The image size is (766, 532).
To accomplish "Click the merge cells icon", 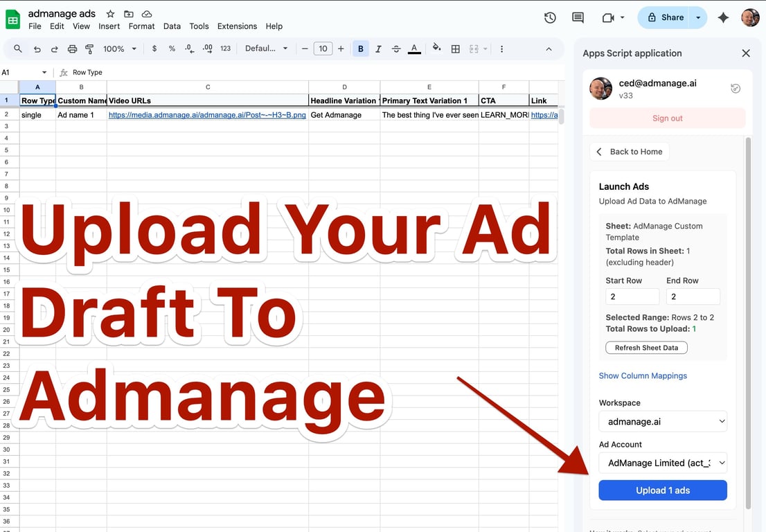I will pyautogui.click(x=473, y=49).
